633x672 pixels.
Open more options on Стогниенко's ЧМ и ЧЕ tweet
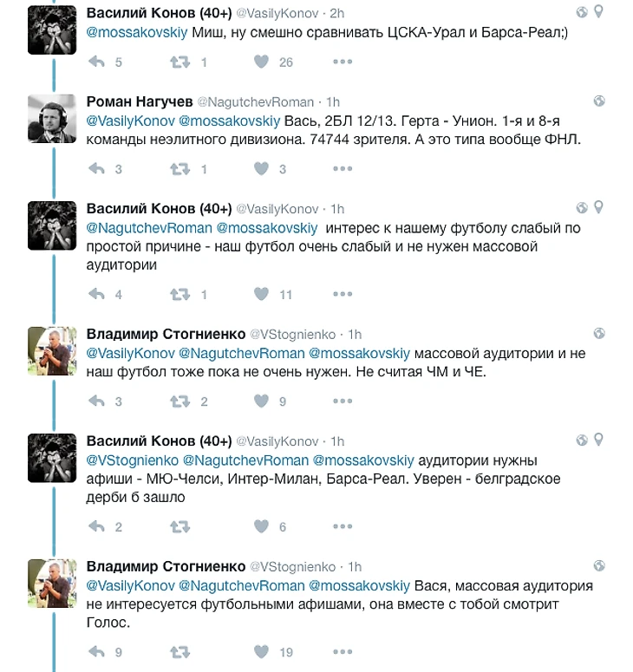tap(343, 401)
